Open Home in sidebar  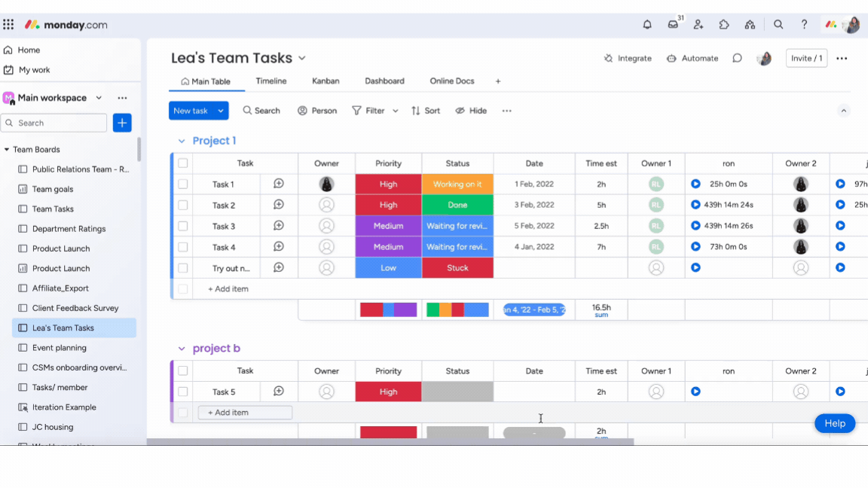(x=22, y=50)
